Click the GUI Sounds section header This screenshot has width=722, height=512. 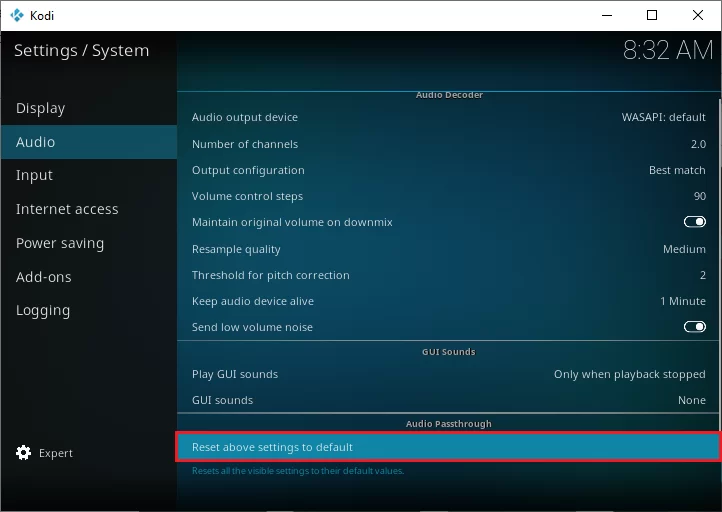point(448,352)
